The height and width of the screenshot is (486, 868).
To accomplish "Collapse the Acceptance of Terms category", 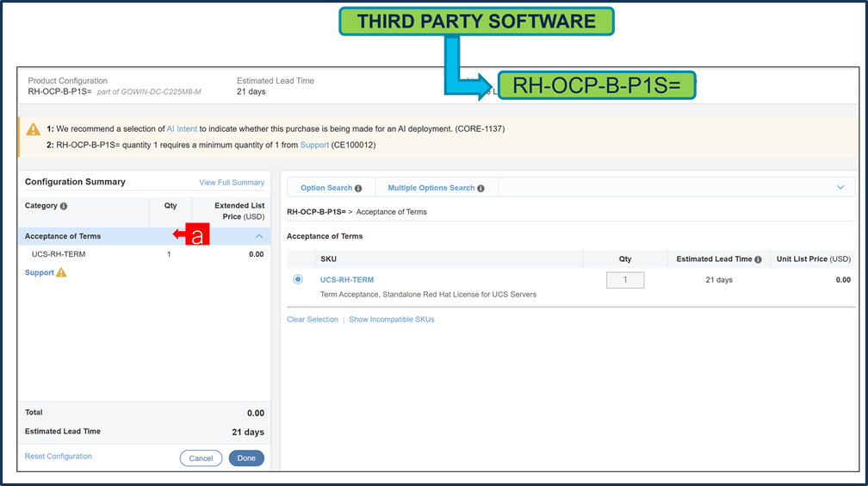I will point(258,236).
